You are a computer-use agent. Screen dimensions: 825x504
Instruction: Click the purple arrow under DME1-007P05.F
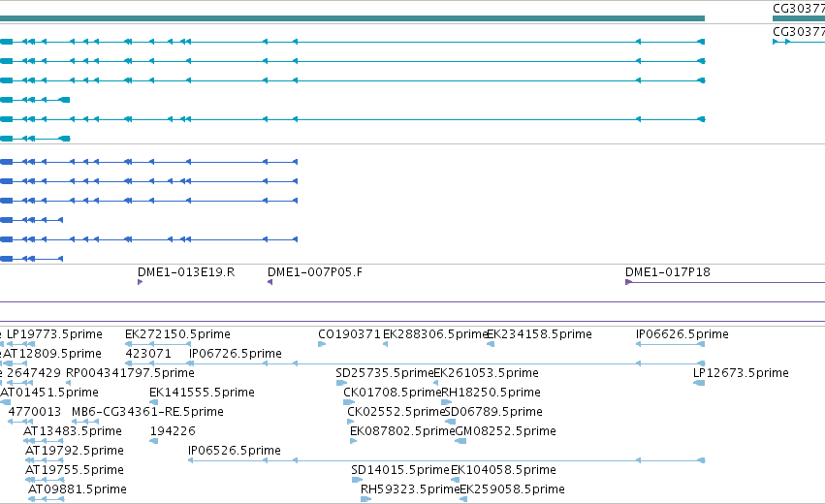270,282
